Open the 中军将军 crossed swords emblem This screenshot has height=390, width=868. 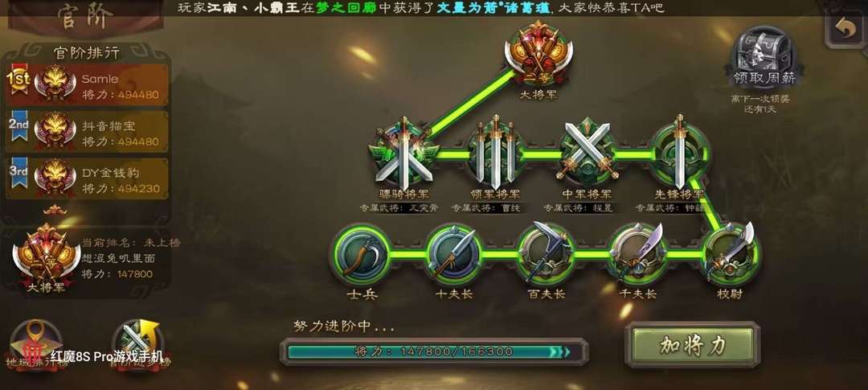click(587, 152)
